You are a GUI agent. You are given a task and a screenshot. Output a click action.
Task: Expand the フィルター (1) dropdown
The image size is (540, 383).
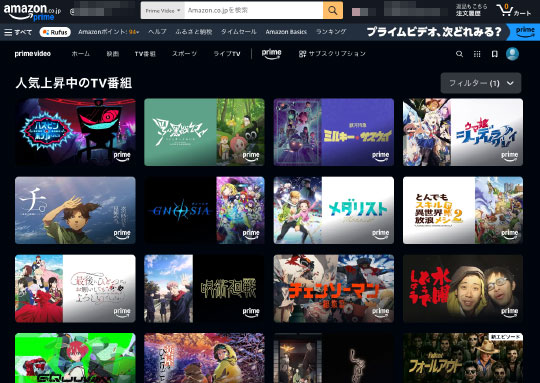481,83
